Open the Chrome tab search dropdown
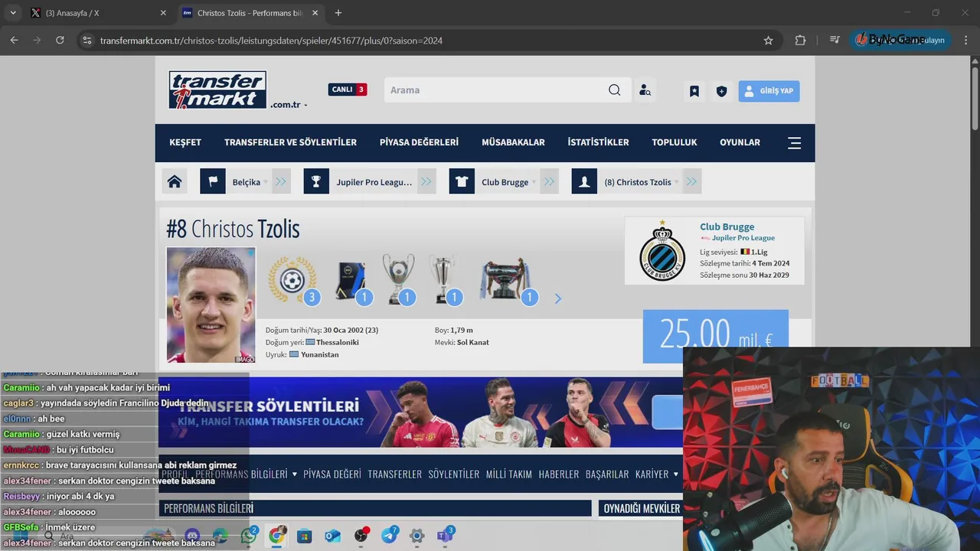This screenshot has width=980, height=551. click(13, 13)
